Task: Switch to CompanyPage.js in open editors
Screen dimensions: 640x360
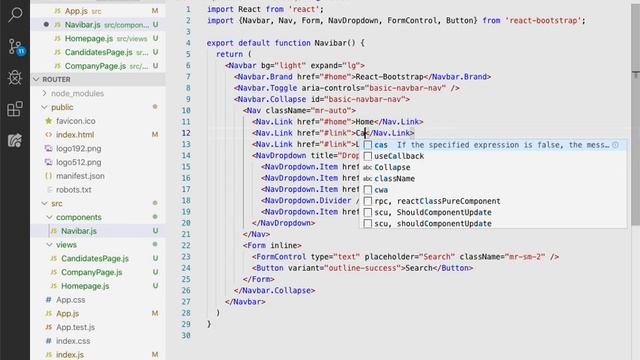Action: click(x=98, y=66)
